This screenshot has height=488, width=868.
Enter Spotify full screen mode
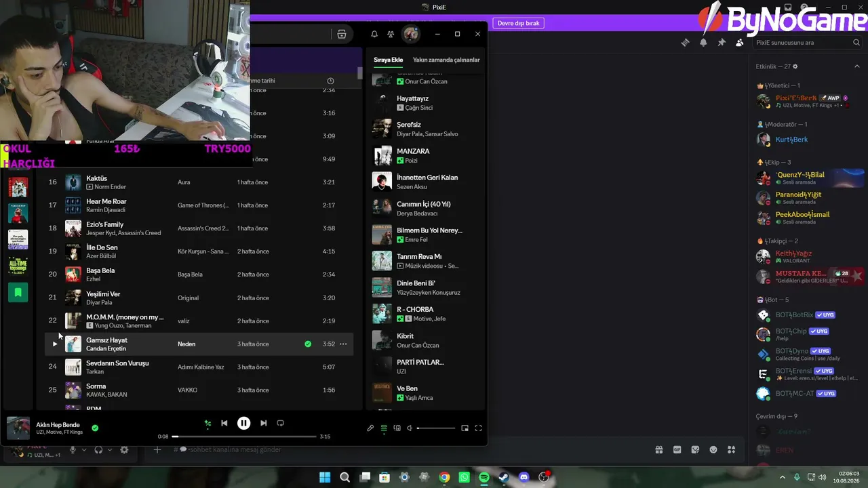[x=478, y=428]
